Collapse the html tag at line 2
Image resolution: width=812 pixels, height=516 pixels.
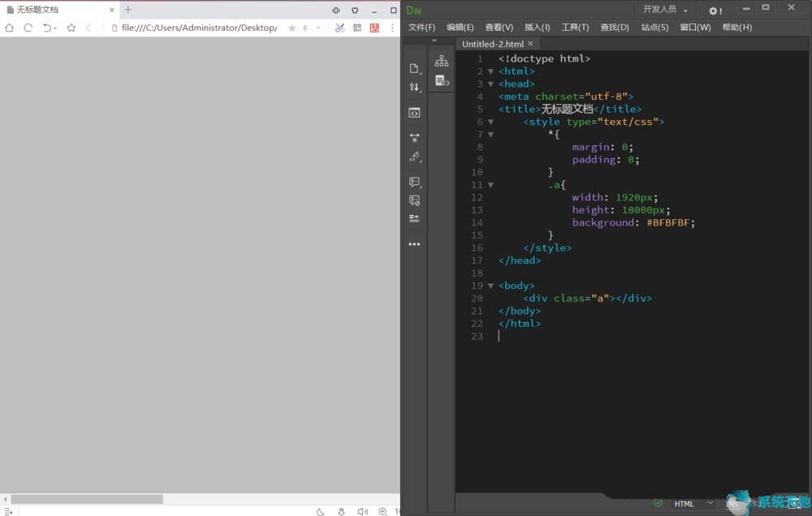point(490,71)
